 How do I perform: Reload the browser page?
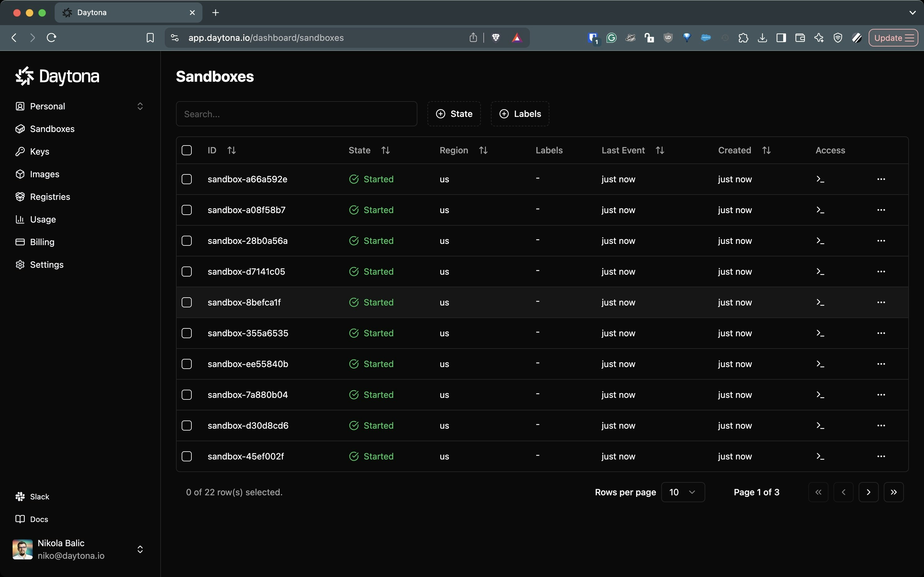pos(52,37)
